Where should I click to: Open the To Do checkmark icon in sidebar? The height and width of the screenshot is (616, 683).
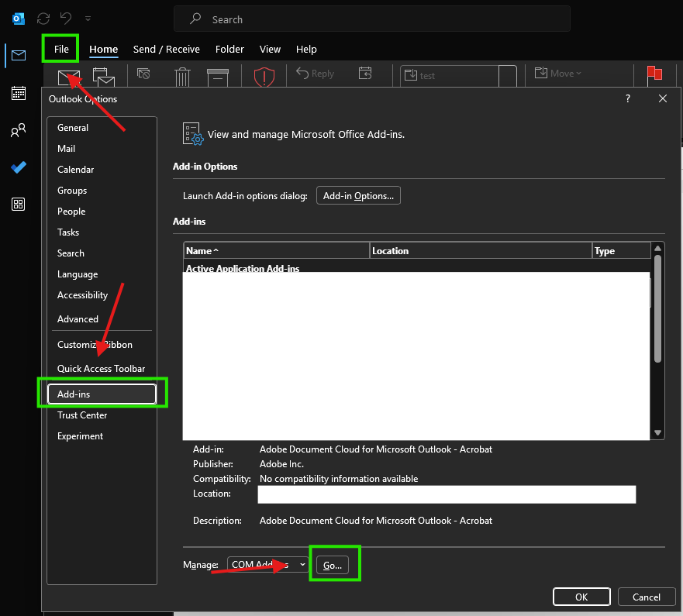pos(19,167)
